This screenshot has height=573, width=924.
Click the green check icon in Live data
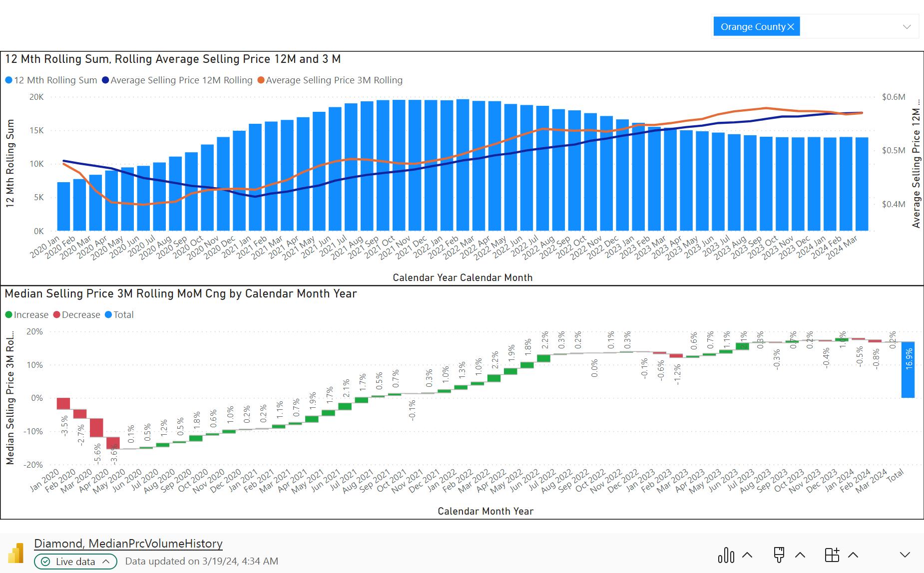tap(45, 562)
